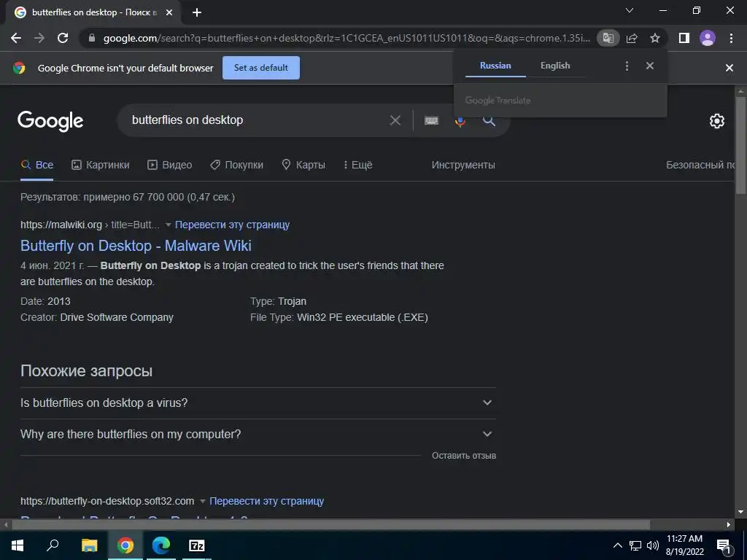This screenshot has height=560, width=747.
Task: Set Chrome as default browser
Action: coord(261,68)
